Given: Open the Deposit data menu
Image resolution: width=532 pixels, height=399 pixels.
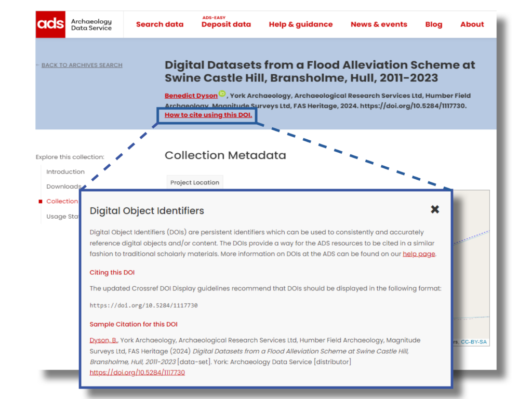Looking at the screenshot, I should (x=226, y=24).
